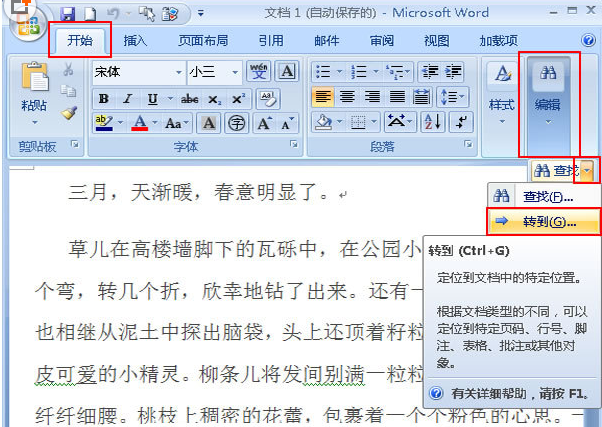Screen dimensions: 602x427
Task: Expand font color arrow
Action: [x=155, y=123]
